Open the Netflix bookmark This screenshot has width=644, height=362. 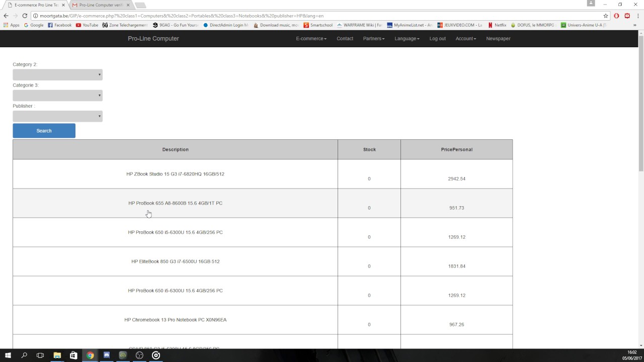click(497, 25)
